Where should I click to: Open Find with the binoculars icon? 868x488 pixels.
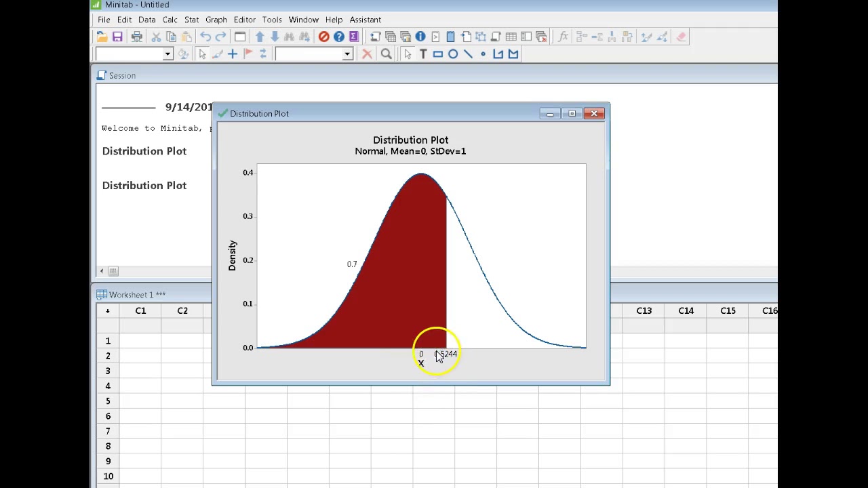click(290, 37)
